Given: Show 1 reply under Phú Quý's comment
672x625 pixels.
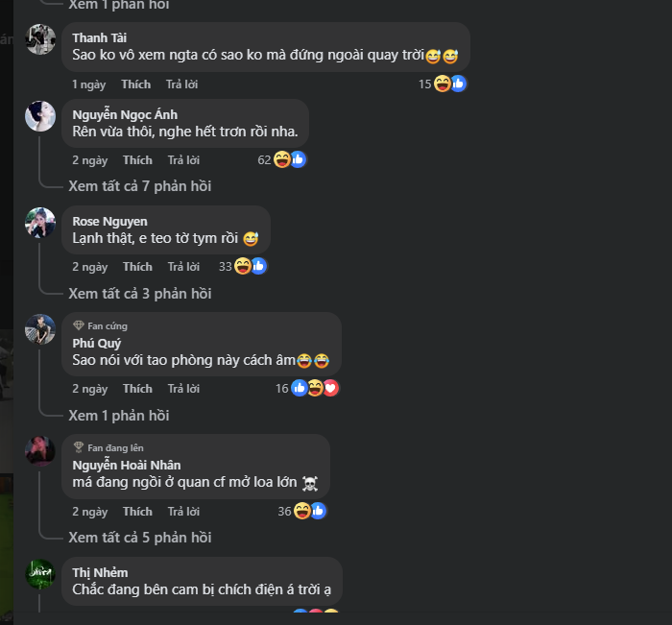Looking at the screenshot, I should coord(119,416).
